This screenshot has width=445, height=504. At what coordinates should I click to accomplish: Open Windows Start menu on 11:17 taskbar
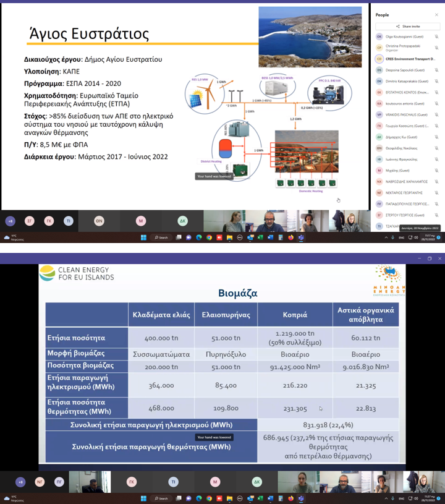pos(143,237)
